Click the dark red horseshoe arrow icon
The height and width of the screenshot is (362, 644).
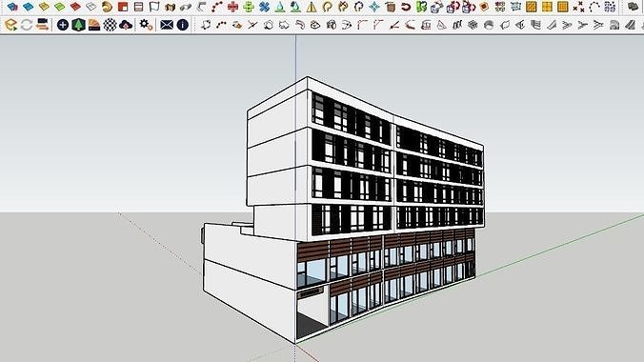click(406, 7)
